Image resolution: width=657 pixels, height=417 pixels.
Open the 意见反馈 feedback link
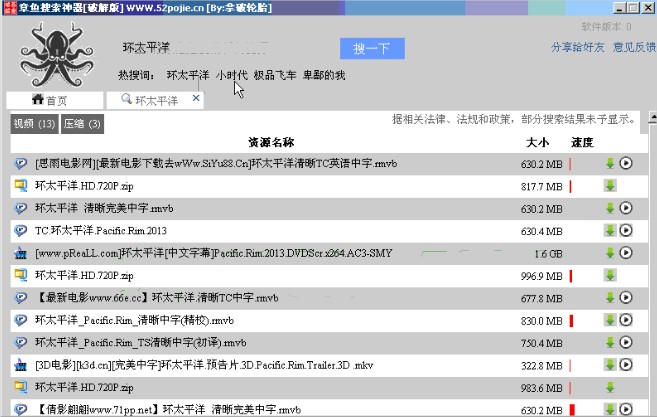(x=634, y=47)
